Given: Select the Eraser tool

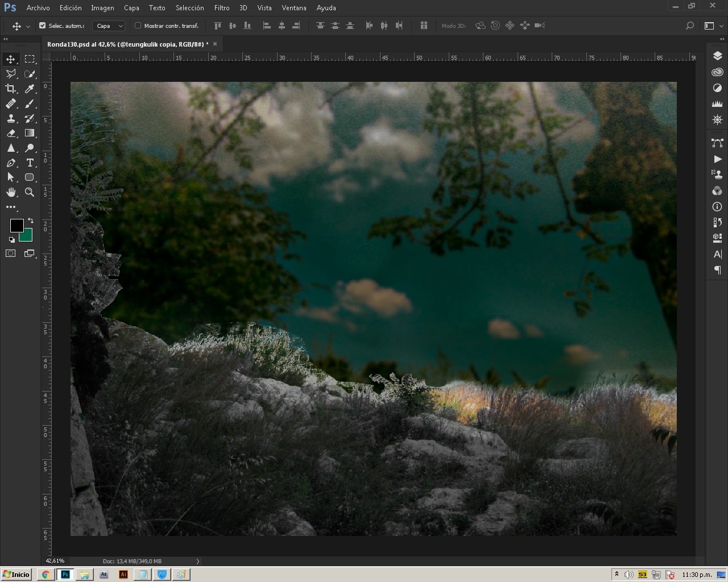Looking at the screenshot, I should pyautogui.click(x=11, y=133).
